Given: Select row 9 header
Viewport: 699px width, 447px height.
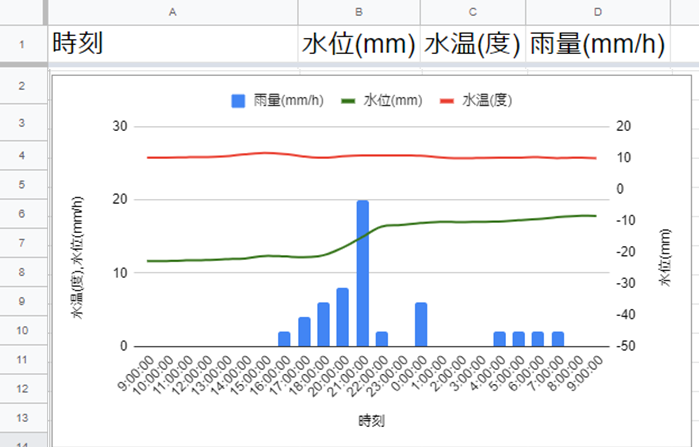Looking at the screenshot, I should click(22, 300).
